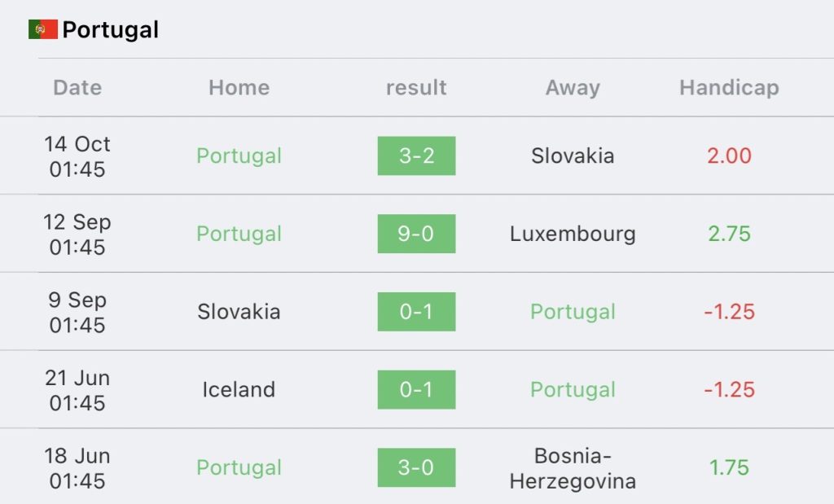834x504 pixels.
Task: Click the 2.00 handicap value
Action: (729, 156)
